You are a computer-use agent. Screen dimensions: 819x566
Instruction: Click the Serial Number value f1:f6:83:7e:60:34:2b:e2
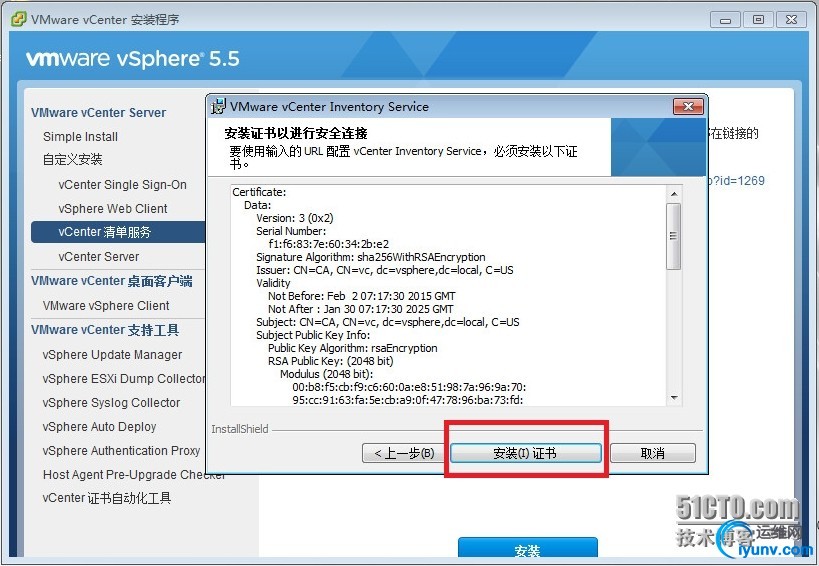point(329,244)
